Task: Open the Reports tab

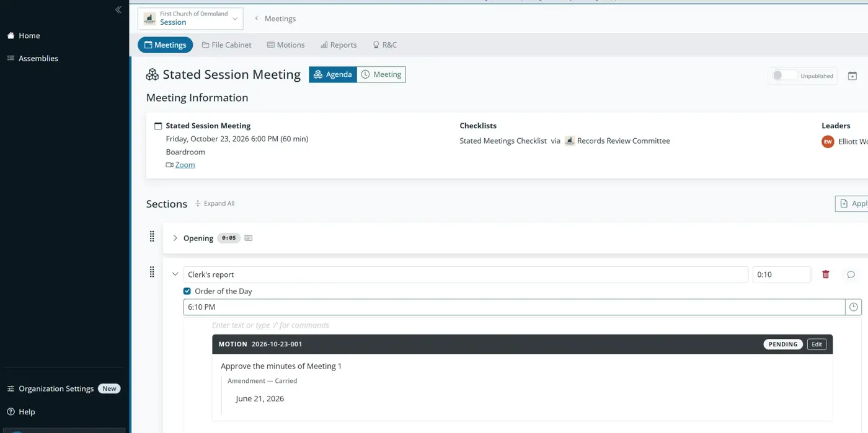Action: pos(339,45)
